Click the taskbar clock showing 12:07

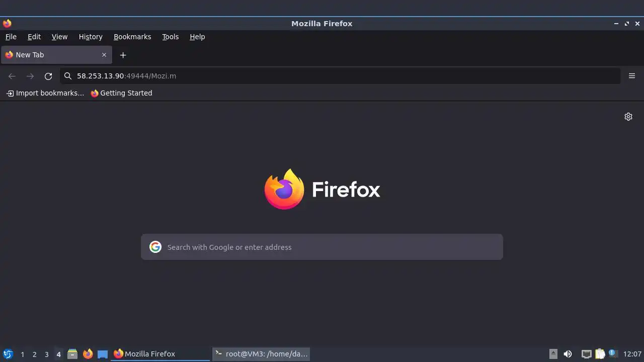coord(632,354)
